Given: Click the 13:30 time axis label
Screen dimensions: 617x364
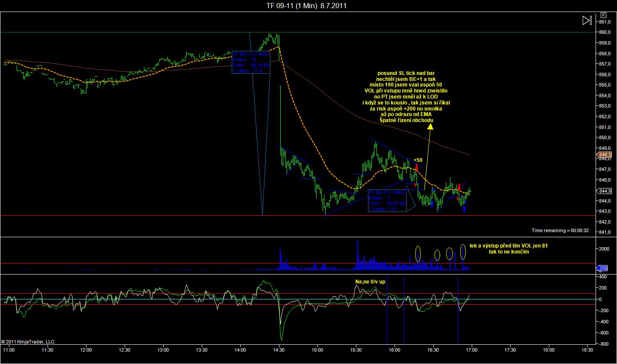Looking at the screenshot, I should pos(202,349).
